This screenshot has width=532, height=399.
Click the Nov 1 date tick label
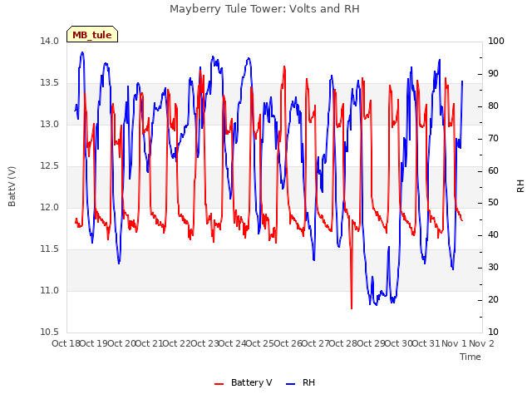coord(454,343)
